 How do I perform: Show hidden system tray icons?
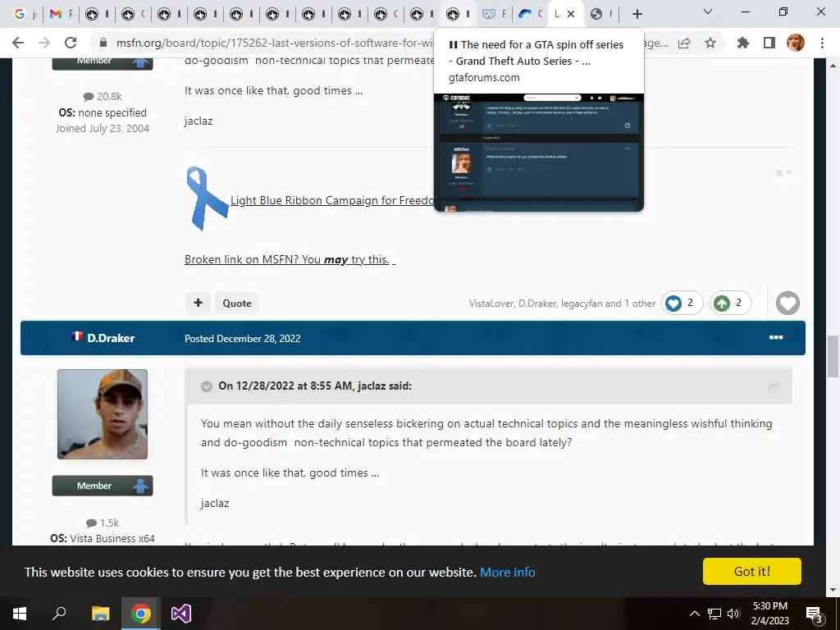click(694, 614)
